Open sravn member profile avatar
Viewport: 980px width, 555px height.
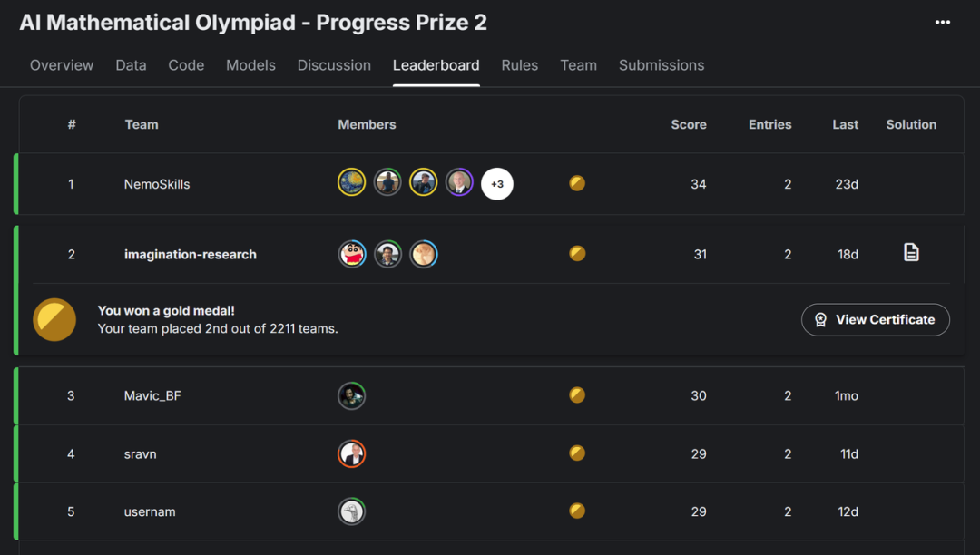click(351, 453)
